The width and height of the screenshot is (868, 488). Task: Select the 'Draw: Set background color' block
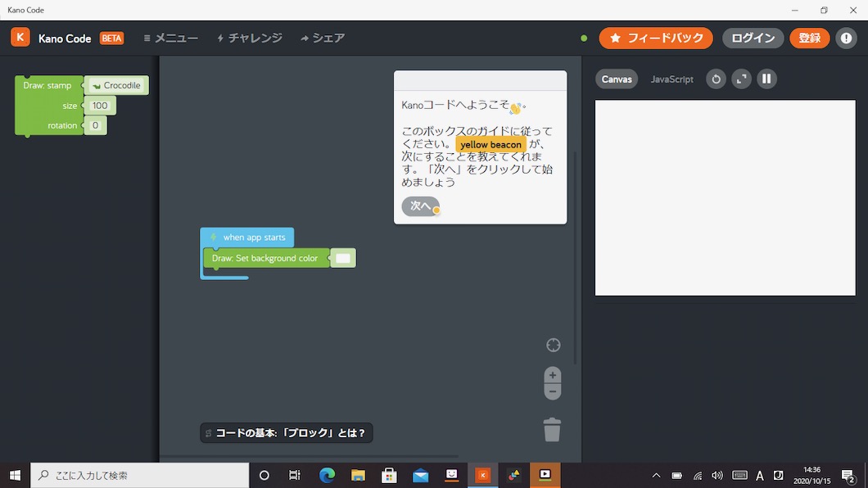coord(266,259)
